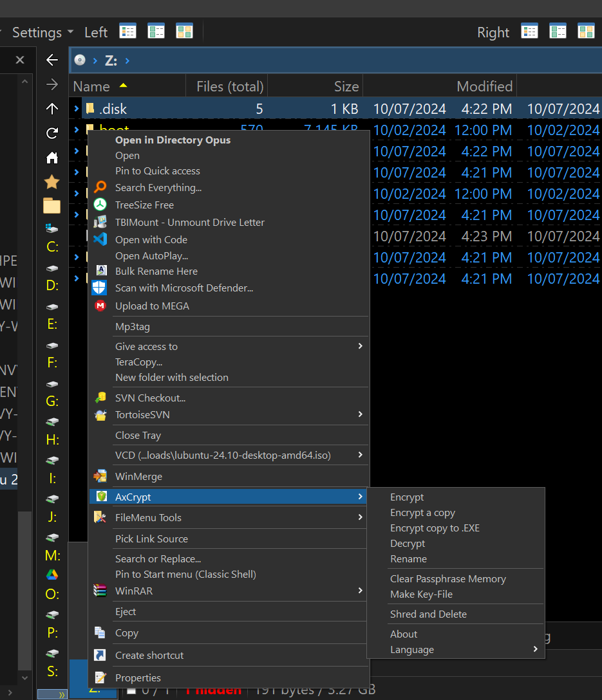This screenshot has width=602, height=700.
Task: Expand the WinRAR submenu
Action: [x=360, y=591]
